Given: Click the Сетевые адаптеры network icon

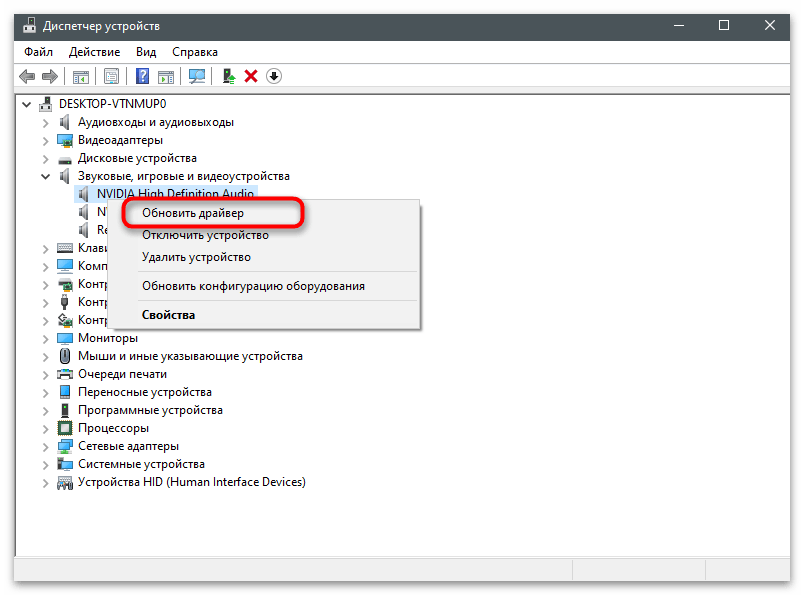Looking at the screenshot, I should [x=65, y=446].
